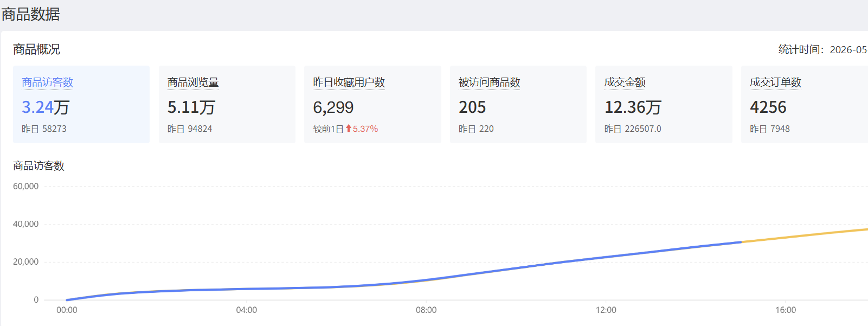868x326 pixels.
Task: Select the 商品访客数 metric card
Action: (x=81, y=105)
